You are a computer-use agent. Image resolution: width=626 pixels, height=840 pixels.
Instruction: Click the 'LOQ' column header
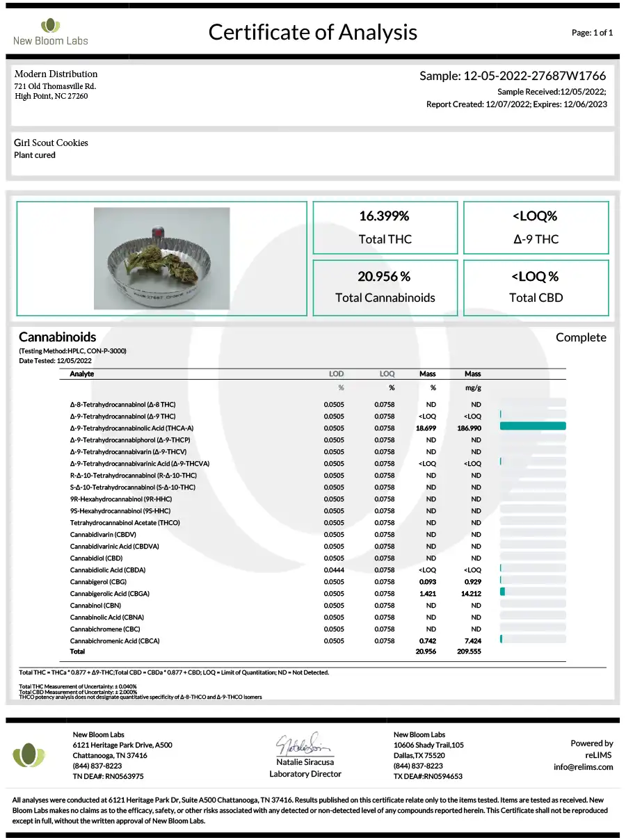[387, 374]
